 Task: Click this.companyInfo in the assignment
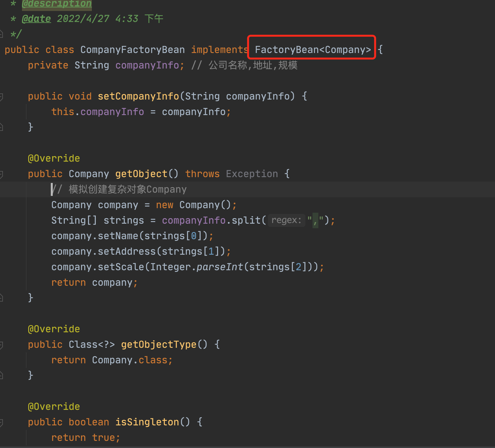point(98,112)
